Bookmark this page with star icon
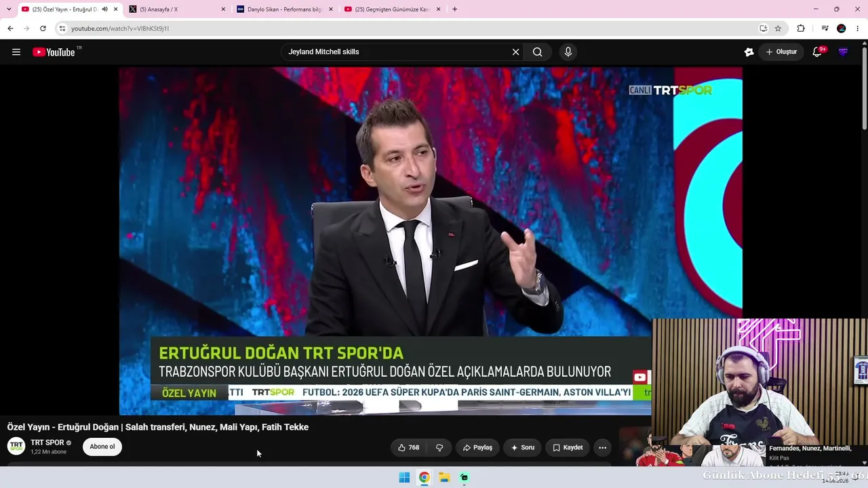This screenshot has height=488, width=868. [x=778, y=28]
